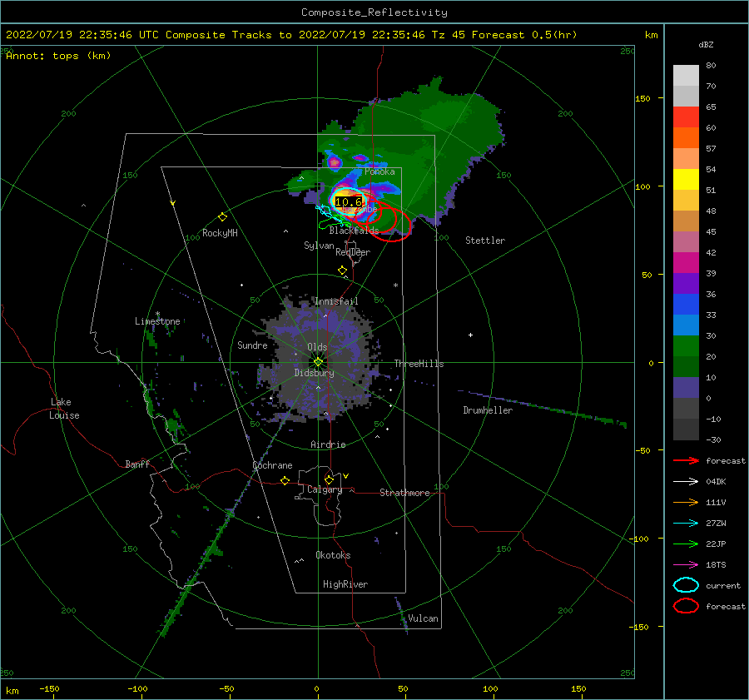The image size is (749, 700).
Task: Click the 80 value on the dBZ scale
Action: pos(711,66)
